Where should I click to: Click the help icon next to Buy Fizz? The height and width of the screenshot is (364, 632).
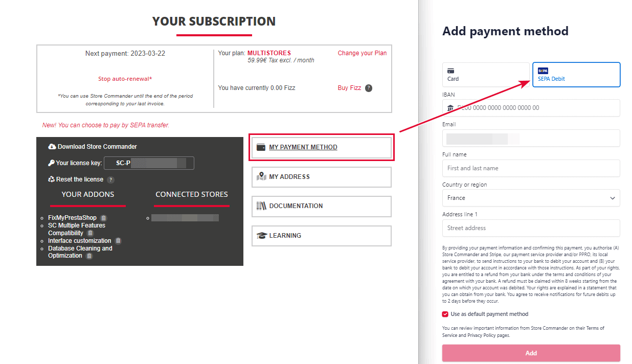pos(369,88)
